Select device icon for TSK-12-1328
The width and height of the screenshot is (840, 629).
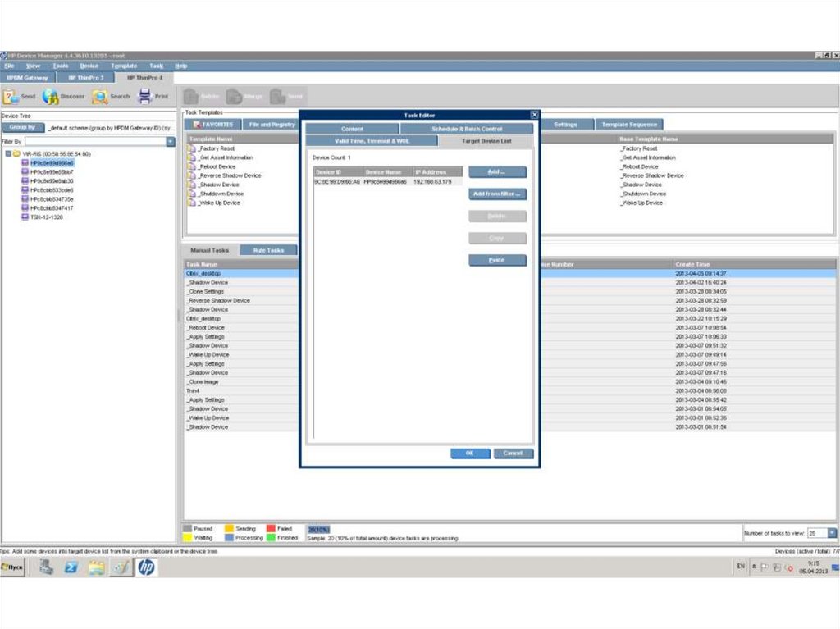[x=25, y=217]
